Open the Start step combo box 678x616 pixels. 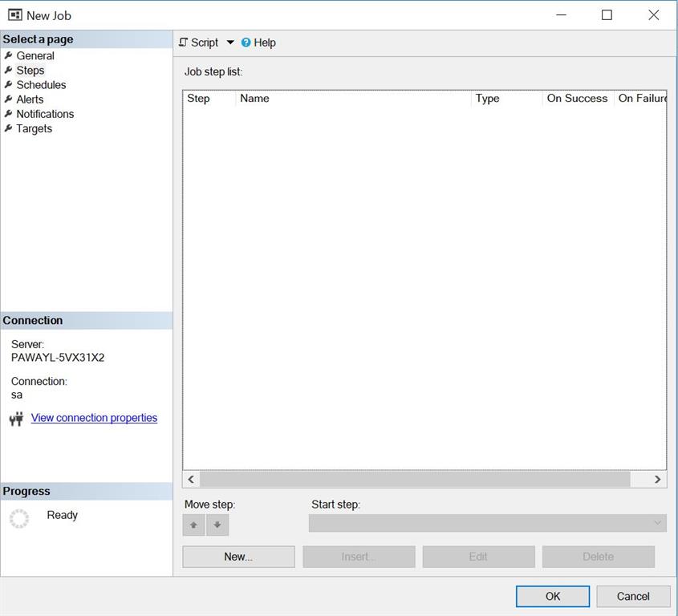point(487,523)
